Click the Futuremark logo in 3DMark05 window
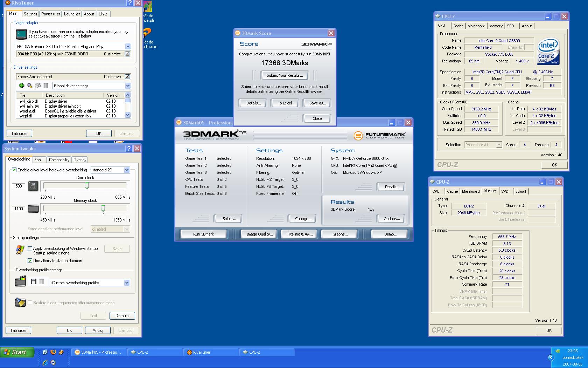The image size is (588, 368). 379,136
